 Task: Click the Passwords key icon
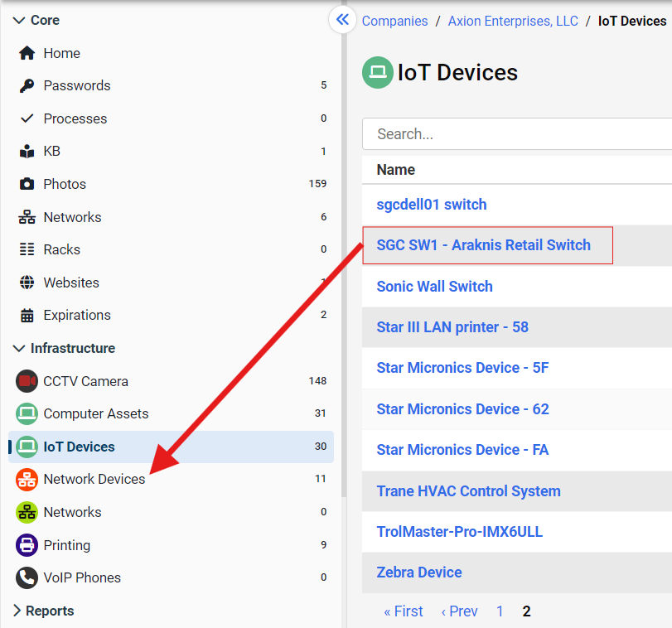pyautogui.click(x=27, y=85)
